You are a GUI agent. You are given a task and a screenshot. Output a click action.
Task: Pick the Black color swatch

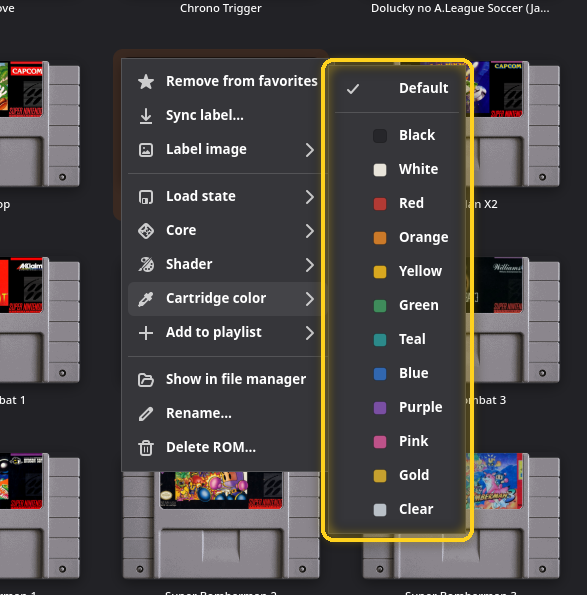click(380, 136)
